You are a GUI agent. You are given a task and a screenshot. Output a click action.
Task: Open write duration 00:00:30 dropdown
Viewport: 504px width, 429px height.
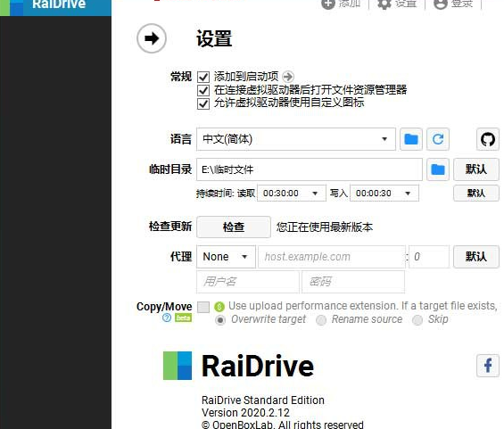(384, 194)
